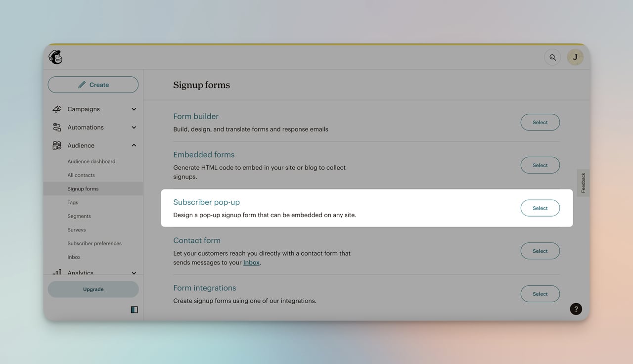Select the Form builder option
Screen dimensions: 633x364
pyautogui.click(x=540, y=122)
